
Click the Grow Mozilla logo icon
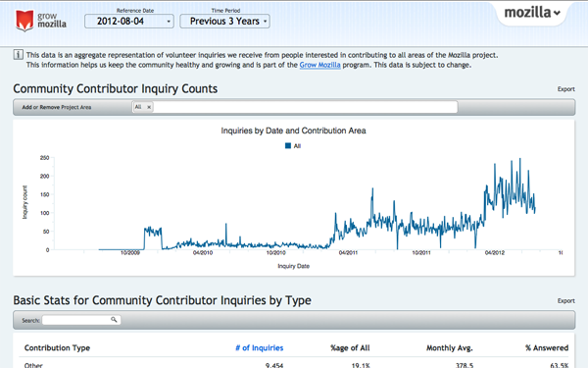pos(24,21)
